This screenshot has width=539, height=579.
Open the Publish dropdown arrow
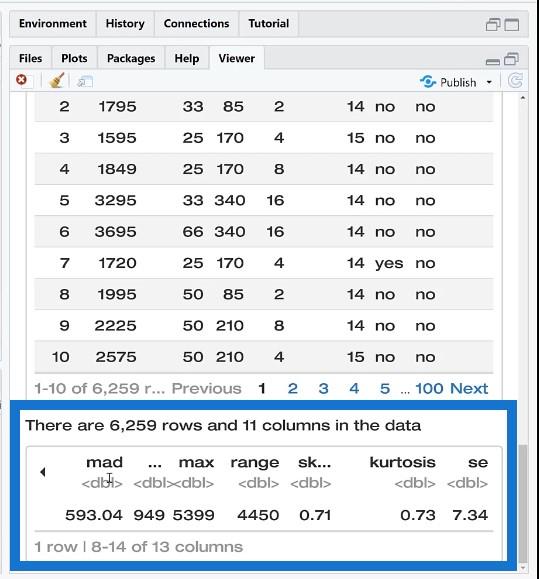(489, 82)
